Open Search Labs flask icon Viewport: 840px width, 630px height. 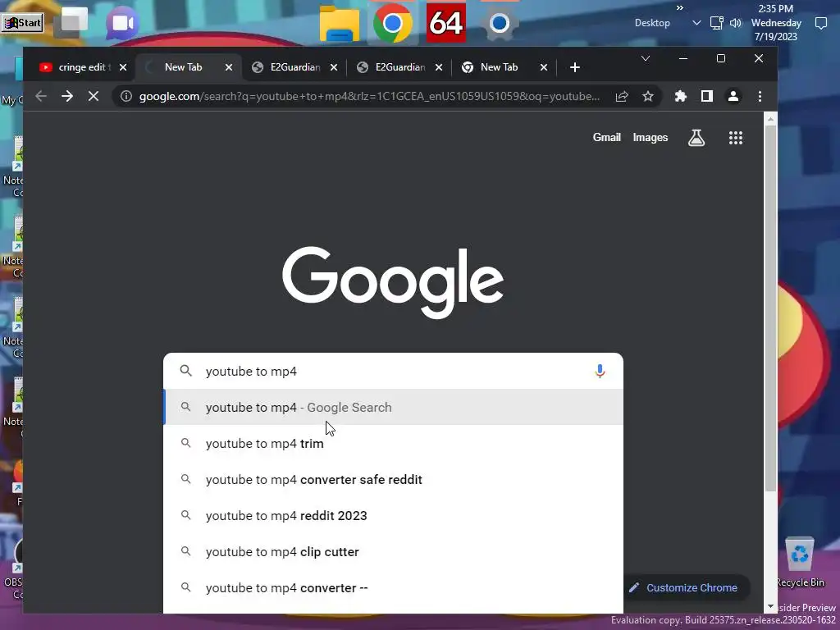(696, 138)
